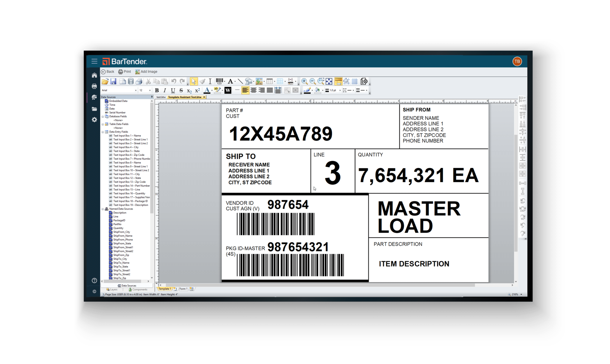
Task: Pick the text highlight color swatch
Action: [x=217, y=90]
